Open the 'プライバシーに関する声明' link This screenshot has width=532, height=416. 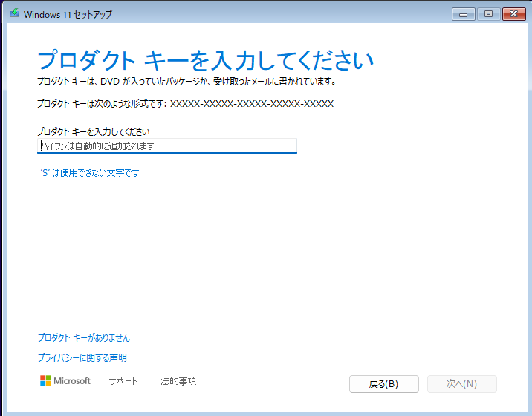pyautogui.click(x=82, y=357)
